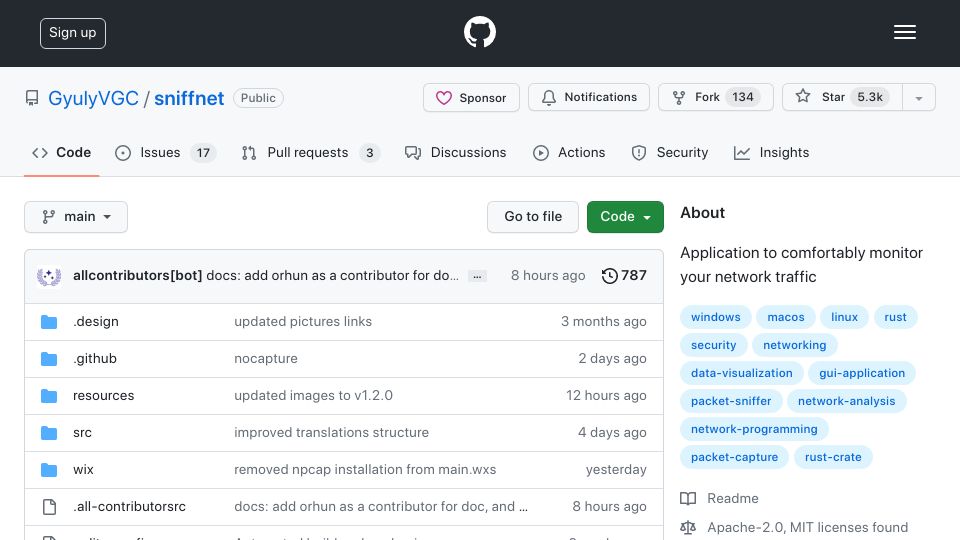The image size is (960, 540).
Task: Open 'updated images to v1.2.0' commit
Action: 313,396
